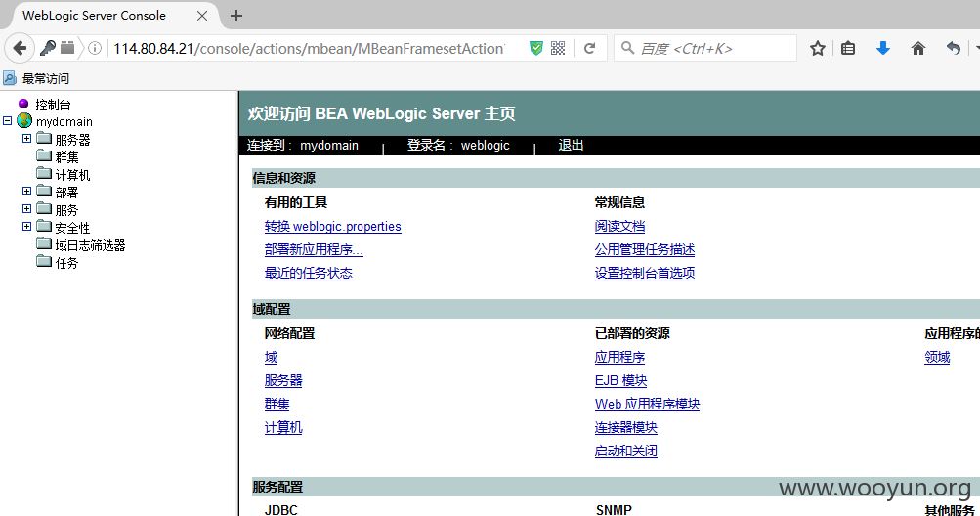Click the browser back arrow button

(20, 48)
